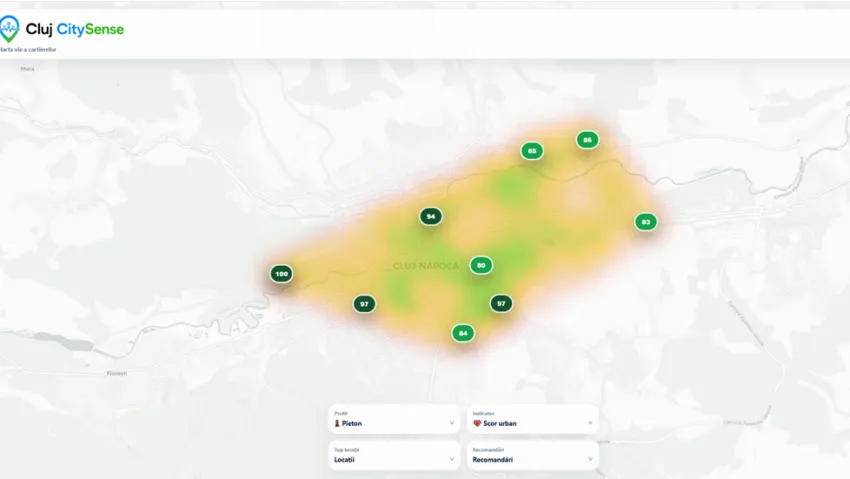Select the map marker with score 94
Viewport: 850px width, 479px height.
(x=431, y=216)
